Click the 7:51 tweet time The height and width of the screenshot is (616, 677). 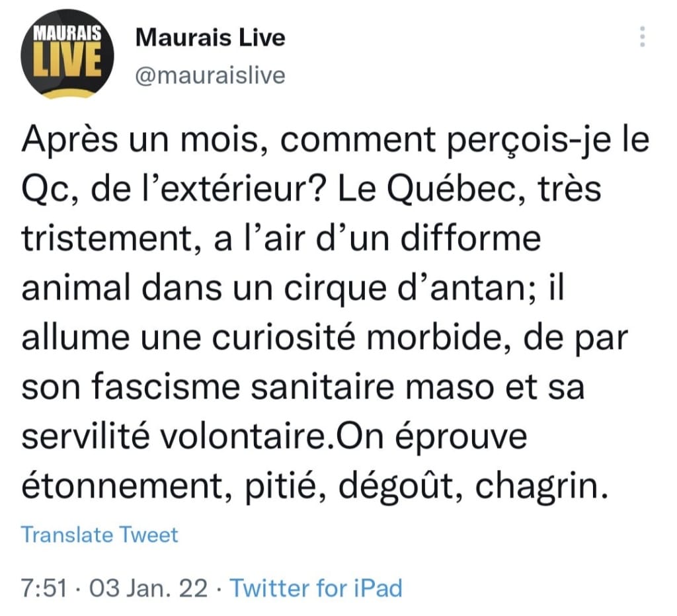44,588
